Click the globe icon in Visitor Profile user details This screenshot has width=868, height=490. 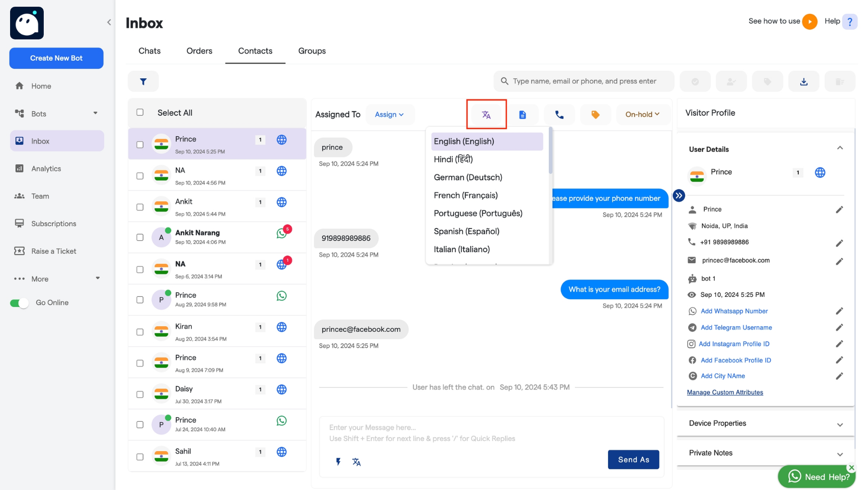click(x=820, y=172)
